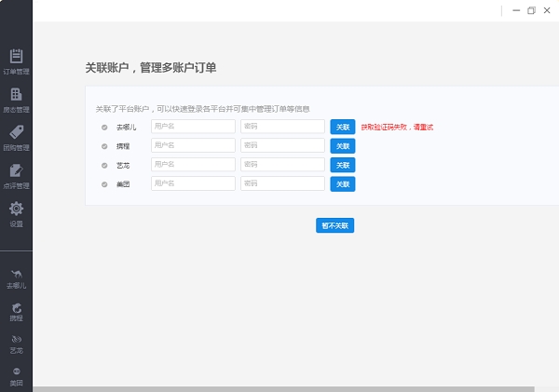The width and height of the screenshot is (559, 392).
Task: Toggle the check circle beside 去哪儿
Action: coord(104,128)
